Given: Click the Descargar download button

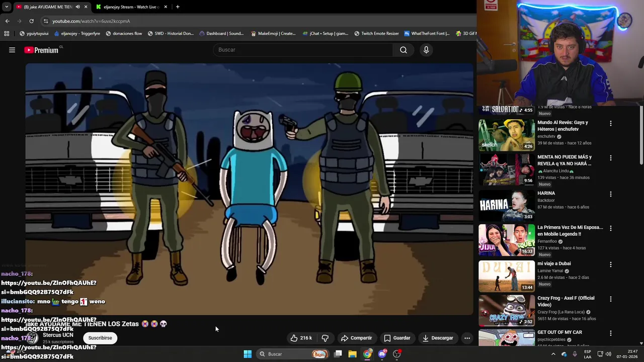Looking at the screenshot, I should (x=438, y=338).
